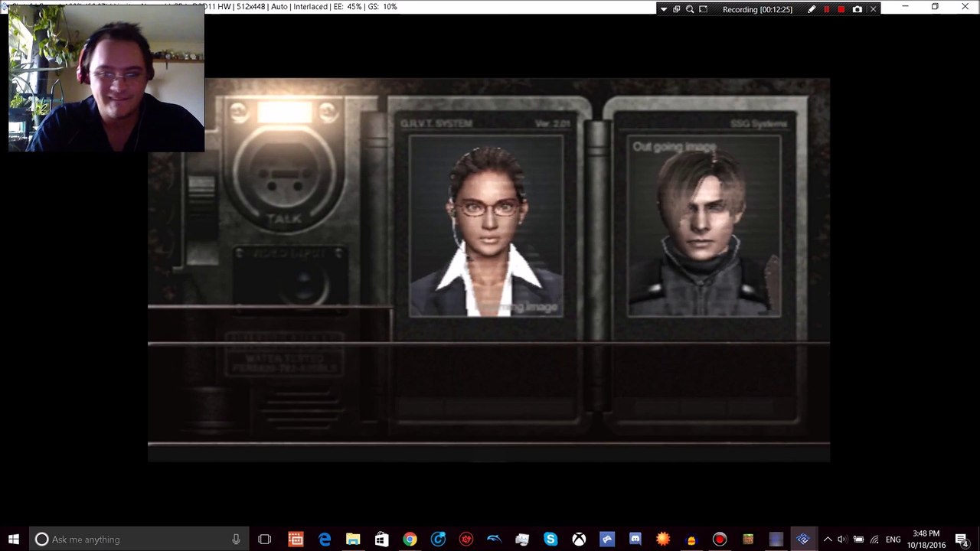The width and height of the screenshot is (980, 551).
Task: Click the webcam overlay video
Action: click(x=106, y=80)
